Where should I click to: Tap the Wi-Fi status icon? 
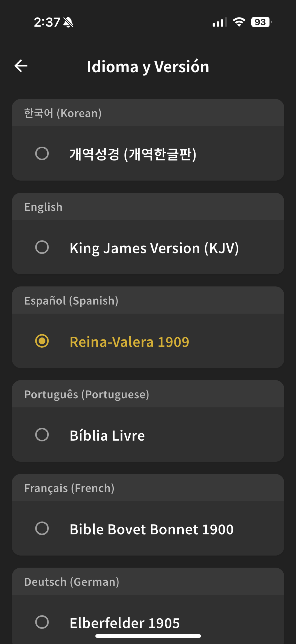239,22
